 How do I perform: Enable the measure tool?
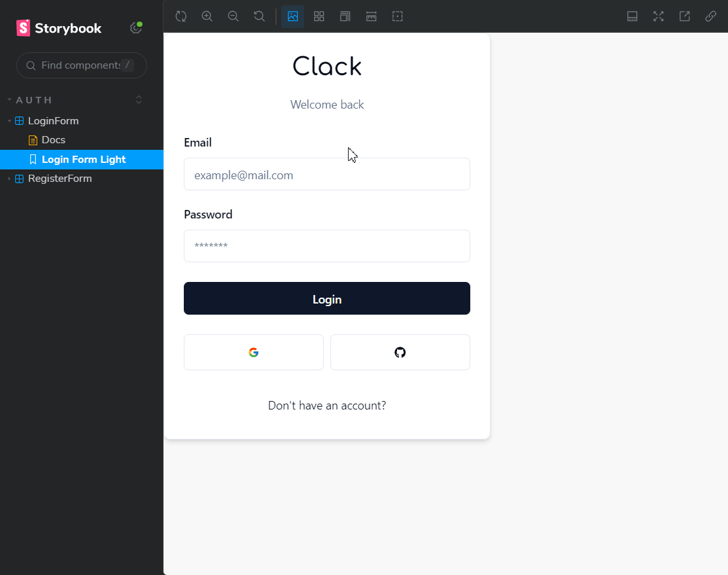click(371, 16)
